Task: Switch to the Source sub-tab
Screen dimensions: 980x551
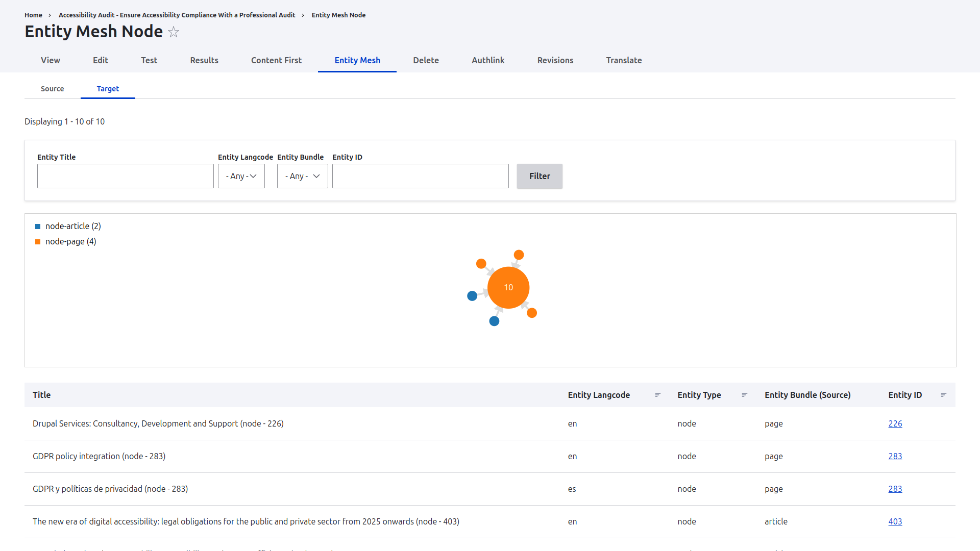Action: (x=53, y=89)
